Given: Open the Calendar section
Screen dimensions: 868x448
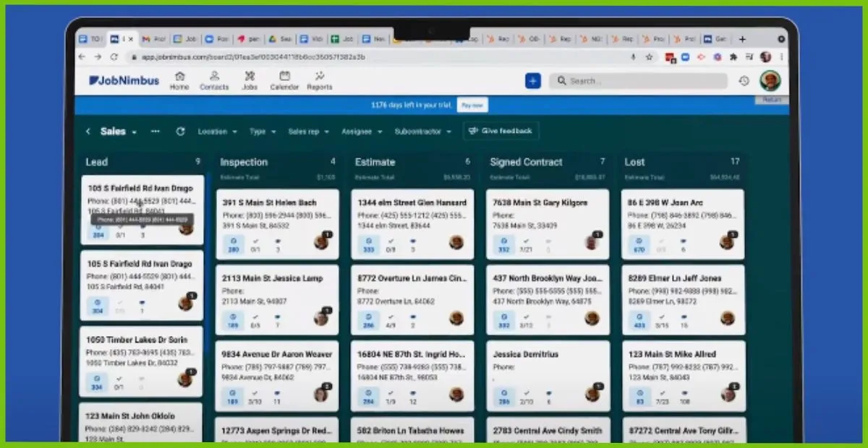Looking at the screenshot, I should [x=284, y=81].
